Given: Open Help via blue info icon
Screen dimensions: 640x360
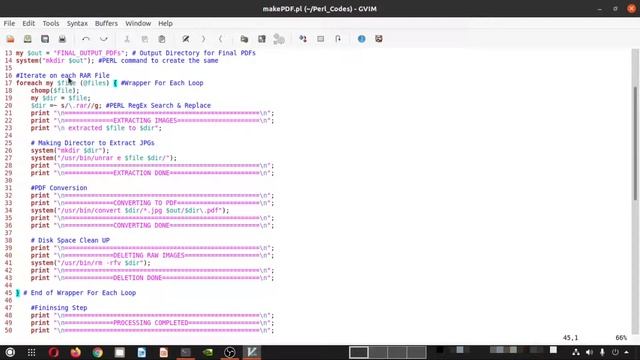Looking at the screenshot, I should (x=362, y=39).
